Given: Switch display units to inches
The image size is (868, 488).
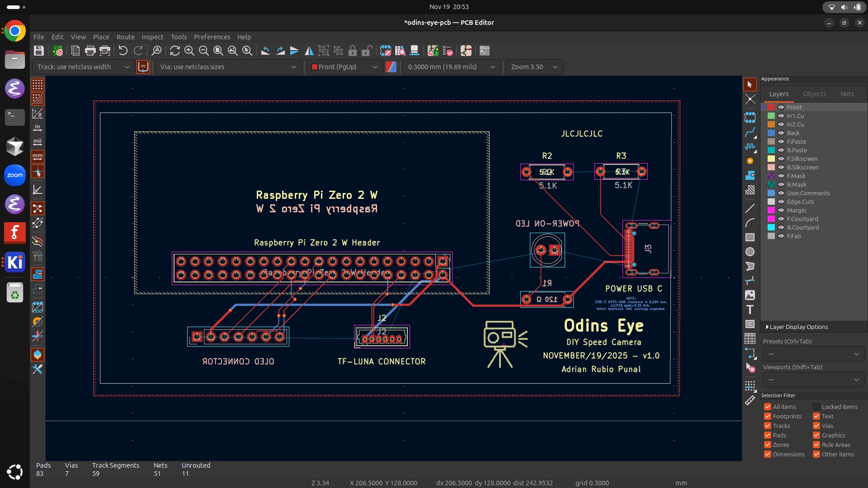Looking at the screenshot, I should (x=38, y=128).
